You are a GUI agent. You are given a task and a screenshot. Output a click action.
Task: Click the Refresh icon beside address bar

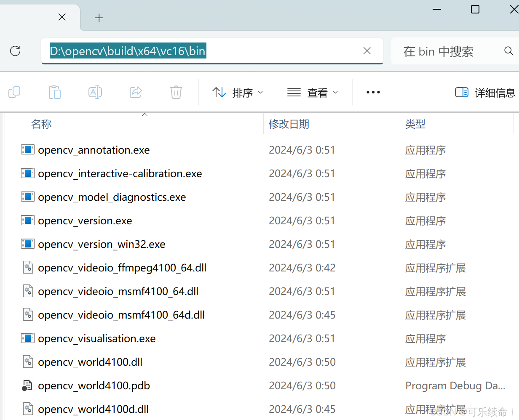[15, 51]
